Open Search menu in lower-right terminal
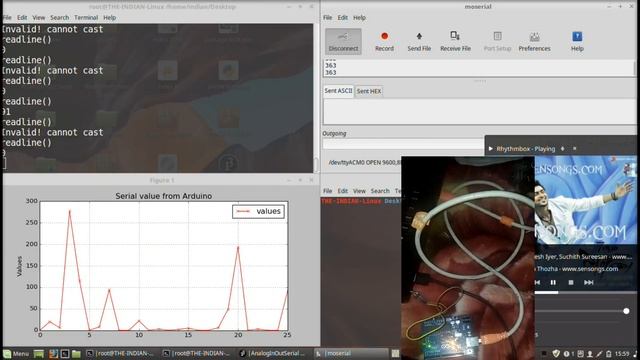 pyautogui.click(x=380, y=191)
